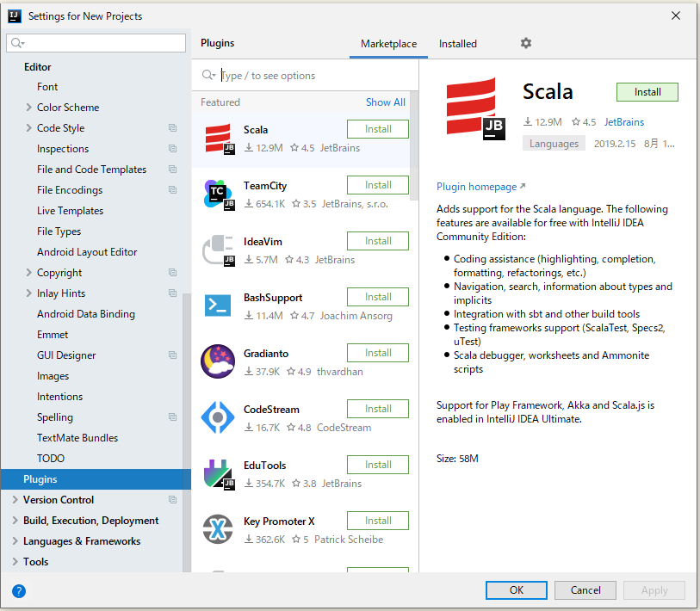Install the TeamCity plugin
Viewport: 700px width, 611px height.
tap(378, 185)
